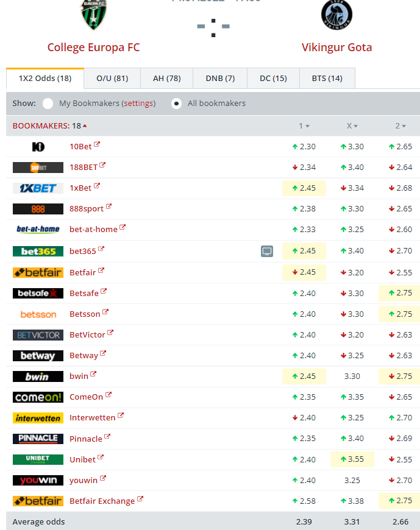Sort by the 1 home win column arrow

(x=307, y=126)
